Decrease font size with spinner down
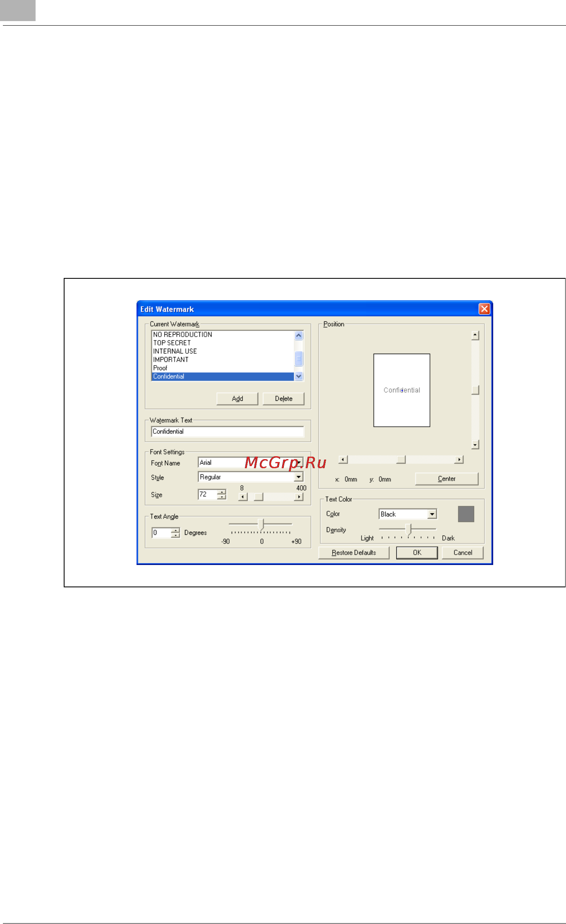Viewport: 566px width, 924px height. (x=222, y=497)
